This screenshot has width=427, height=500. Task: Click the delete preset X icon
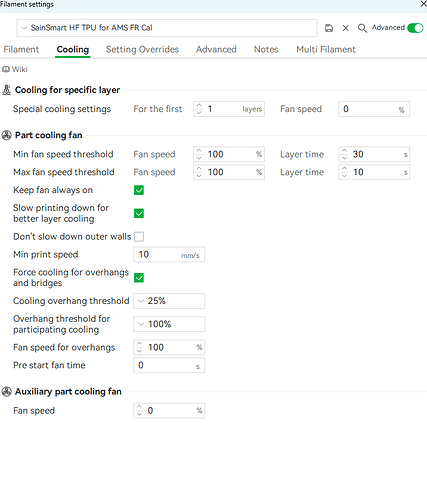[346, 28]
